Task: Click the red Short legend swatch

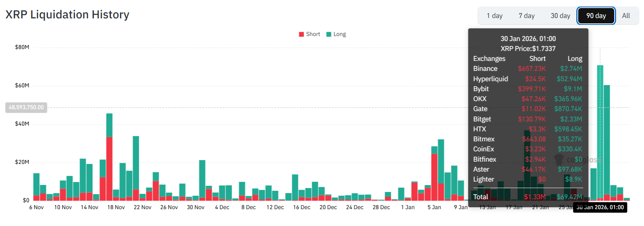Action: coord(301,34)
